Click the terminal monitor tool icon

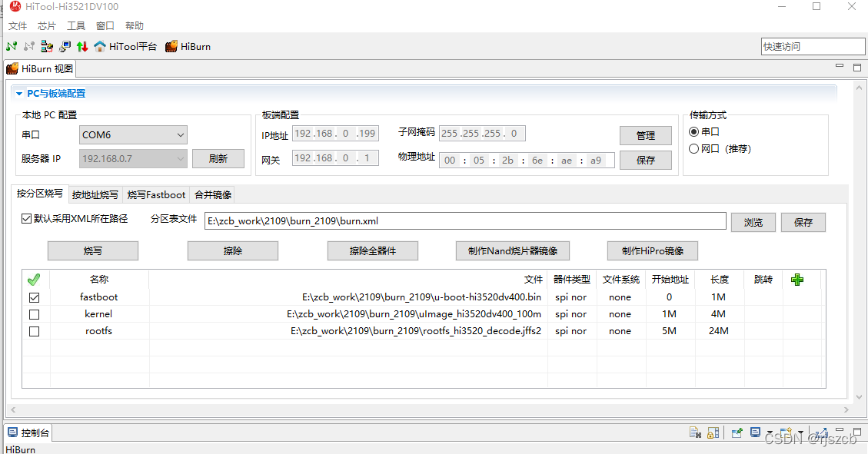coord(65,46)
